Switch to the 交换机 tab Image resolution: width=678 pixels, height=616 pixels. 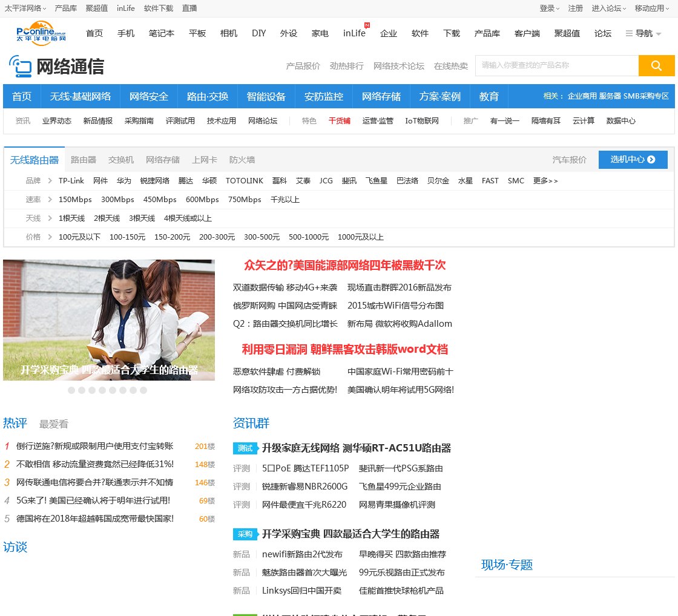tap(121, 160)
